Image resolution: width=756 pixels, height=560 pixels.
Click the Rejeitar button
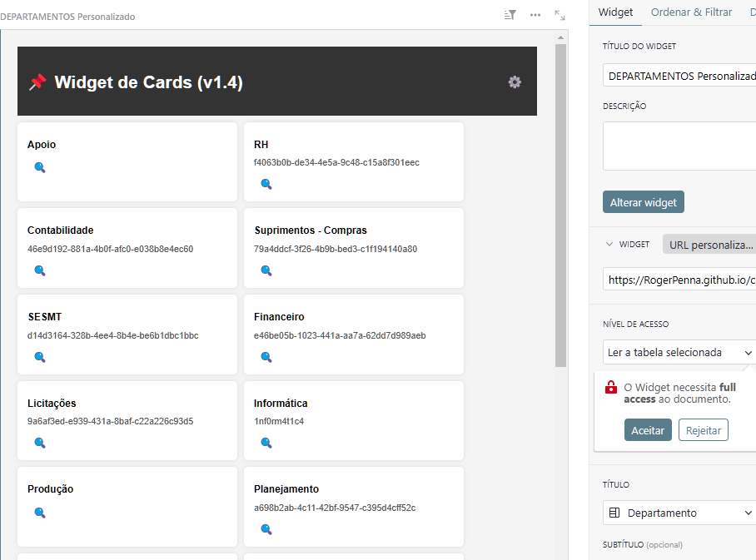click(703, 430)
